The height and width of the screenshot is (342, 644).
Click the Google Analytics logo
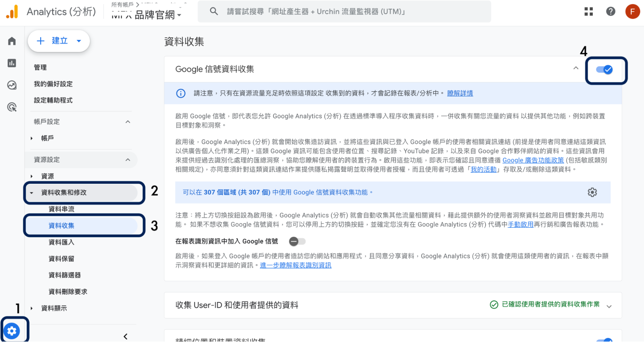coord(12,12)
